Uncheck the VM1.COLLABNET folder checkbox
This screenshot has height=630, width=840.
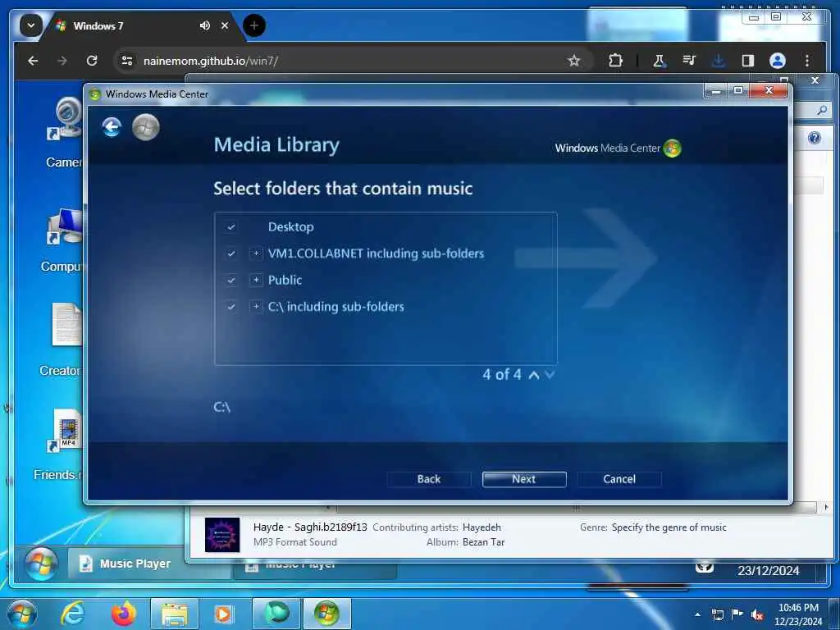click(231, 253)
